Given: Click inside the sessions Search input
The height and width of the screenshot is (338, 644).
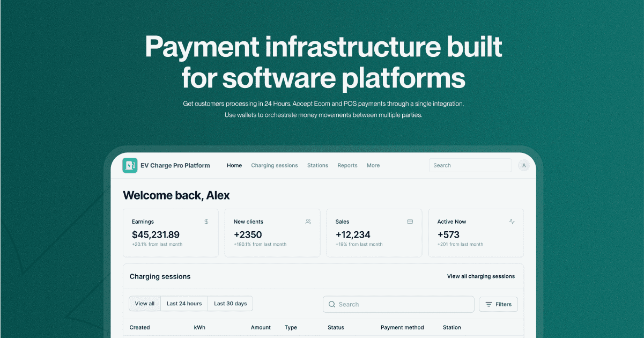Looking at the screenshot, I should [398, 304].
